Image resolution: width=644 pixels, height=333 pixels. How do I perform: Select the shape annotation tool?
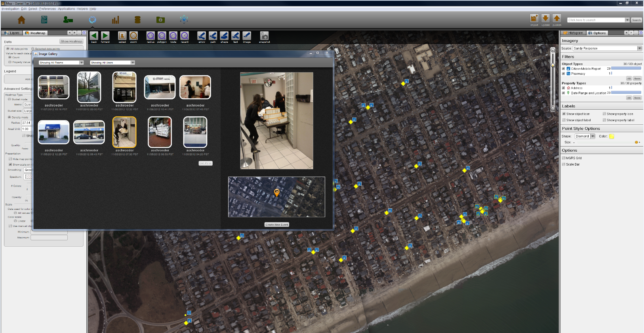coord(224,36)
